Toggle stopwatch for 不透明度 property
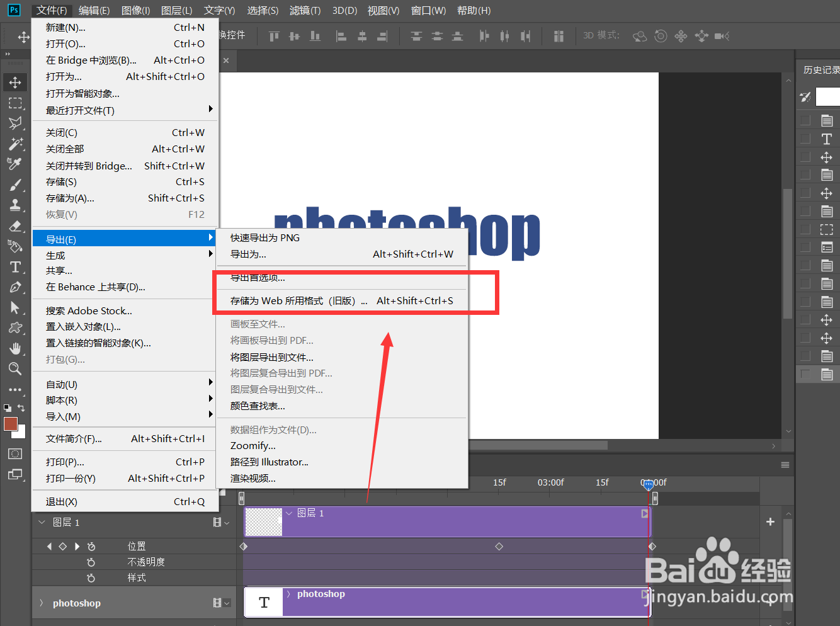840x626 pixels. 91,562
